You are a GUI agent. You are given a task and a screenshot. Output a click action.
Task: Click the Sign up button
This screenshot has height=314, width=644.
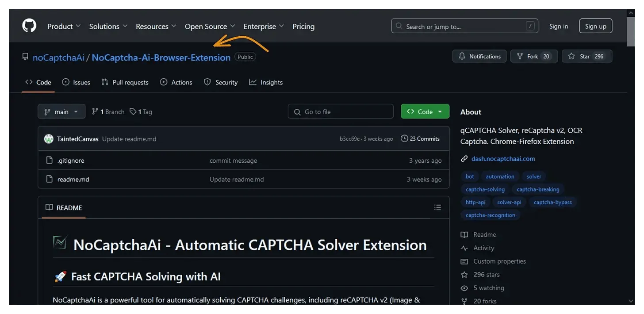coord(595,26)
